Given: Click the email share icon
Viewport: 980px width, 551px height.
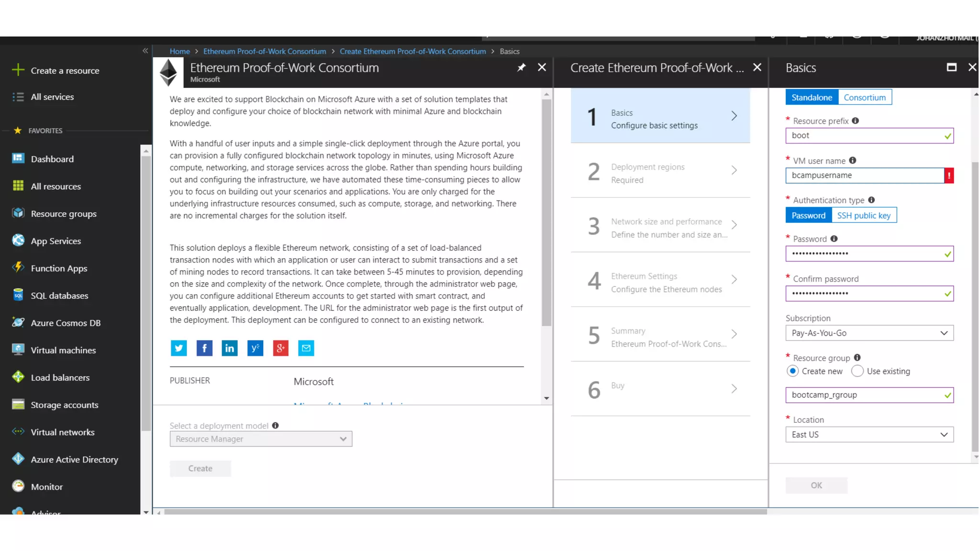Looking at the screenshot, I should [306, 348].
